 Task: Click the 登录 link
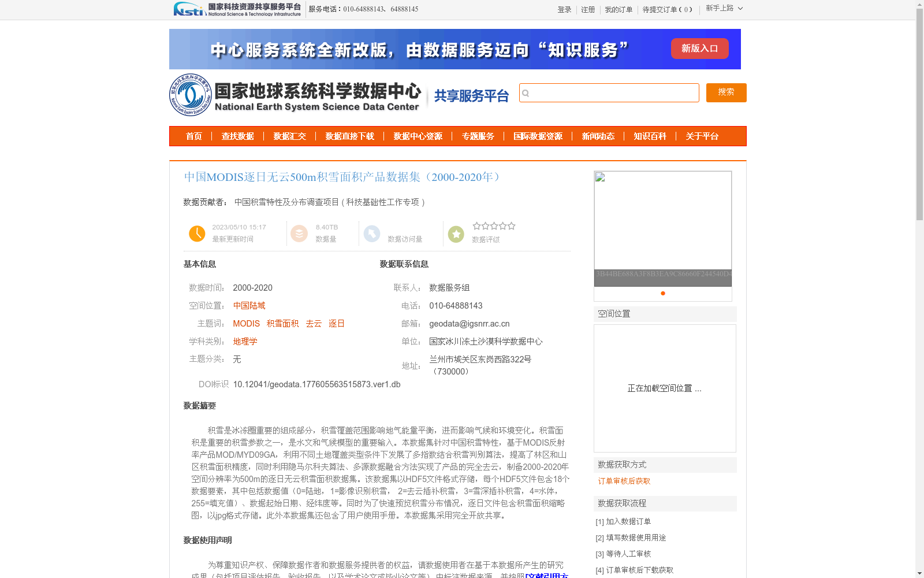pyautogui.click(x=564, y=10)
